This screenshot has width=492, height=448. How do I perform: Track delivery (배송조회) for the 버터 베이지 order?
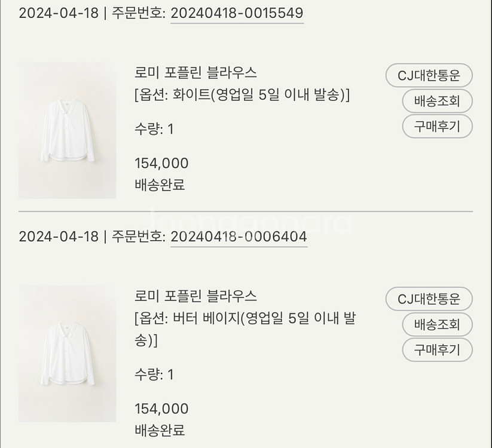(436, 324)
